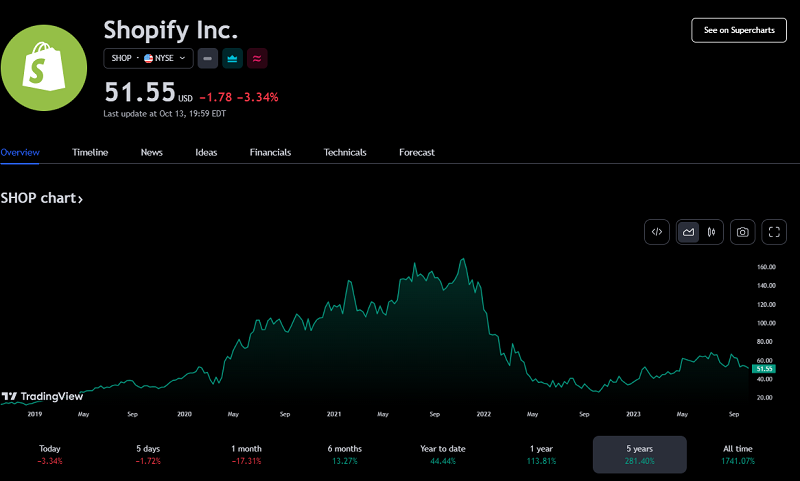Click the See on Supercharts button
Screen dimensions: 800x481
tap(739, 30)
